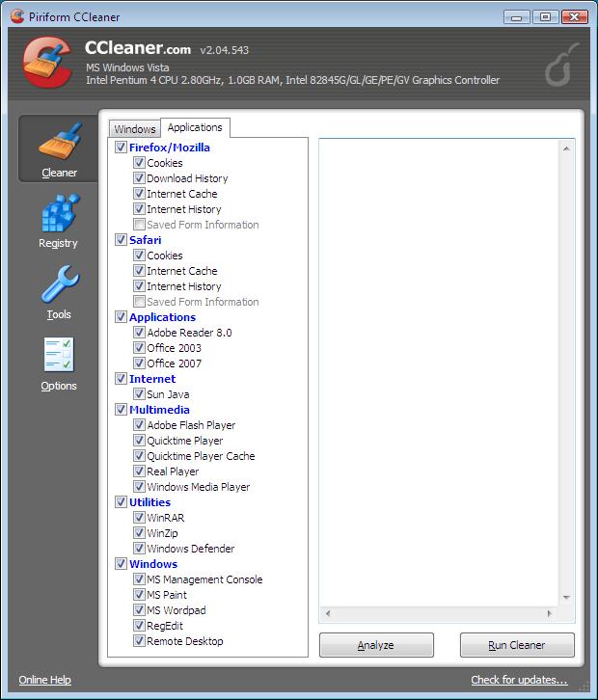Toggle Office 2007 checkbox
598x700 pixels.
click(x=139, y=363)
